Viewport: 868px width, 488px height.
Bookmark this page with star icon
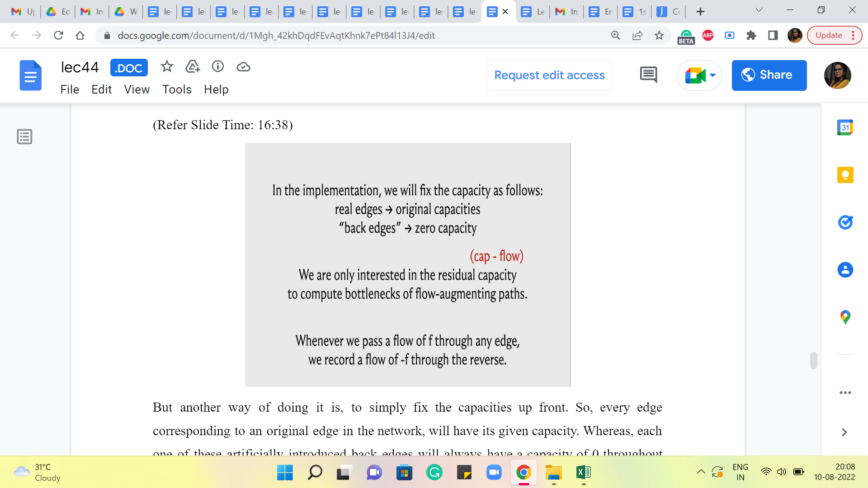[x=659, y=35]
